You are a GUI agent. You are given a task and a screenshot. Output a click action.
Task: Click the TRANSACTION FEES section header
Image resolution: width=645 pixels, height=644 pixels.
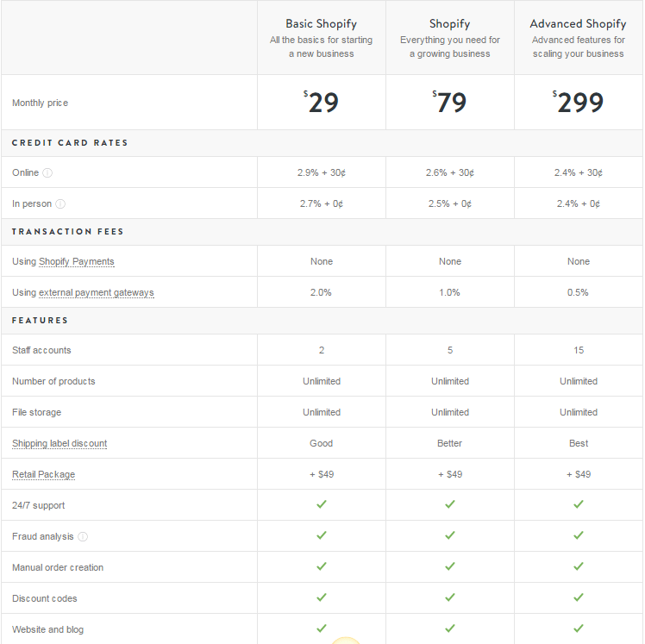coord(67,232)
